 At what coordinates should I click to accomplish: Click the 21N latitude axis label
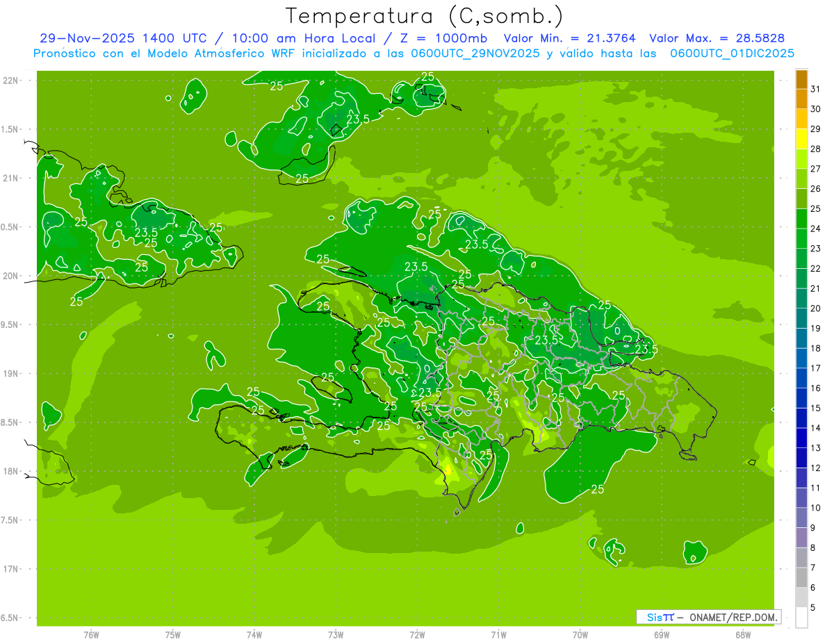click(10, 179)
